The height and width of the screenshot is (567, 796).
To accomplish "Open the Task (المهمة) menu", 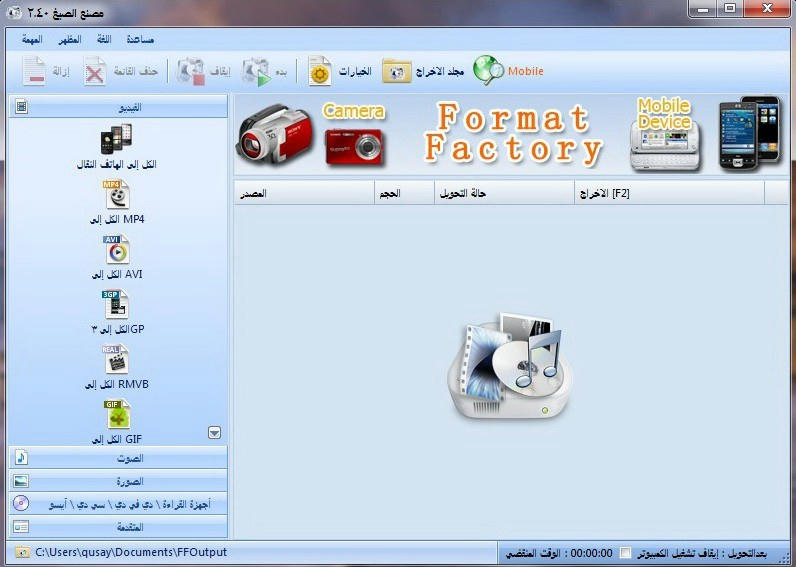I will click(32, 40).
